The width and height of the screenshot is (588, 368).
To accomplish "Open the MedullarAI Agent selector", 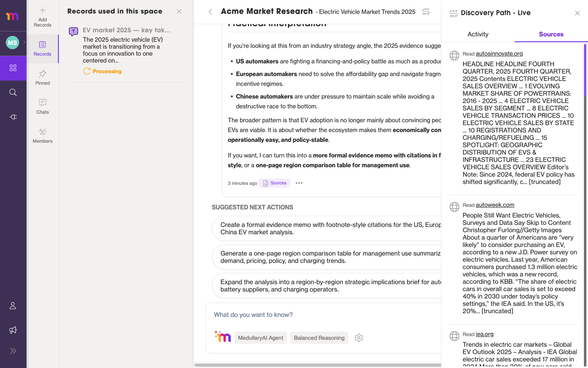I will 261,338.
